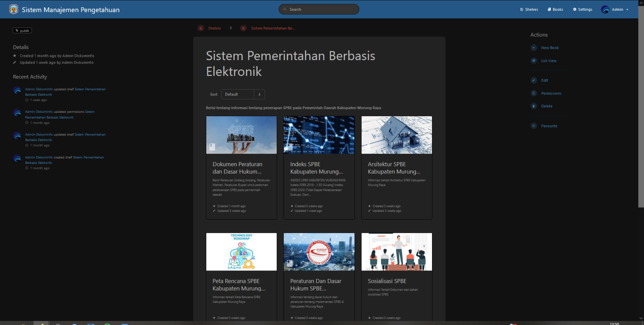This screenshot has height=325, width=644.
Task: Open book title Sosialisasi SPBE
Action: (387, 281)
